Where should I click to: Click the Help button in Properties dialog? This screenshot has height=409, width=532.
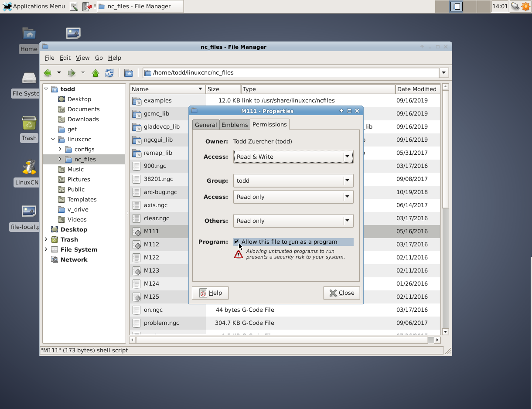pyautogui.click(x=210, y=293)
